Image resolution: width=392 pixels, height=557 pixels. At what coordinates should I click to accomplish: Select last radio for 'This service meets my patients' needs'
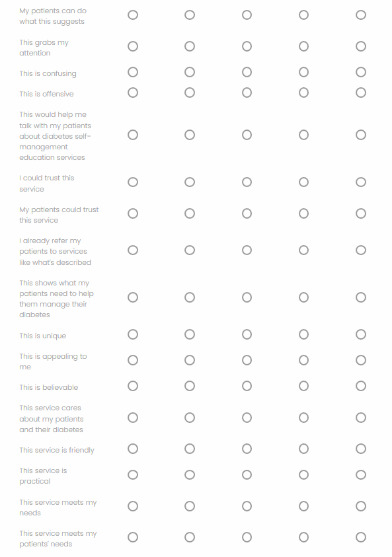pyautogui.click(x=361, y=537)
